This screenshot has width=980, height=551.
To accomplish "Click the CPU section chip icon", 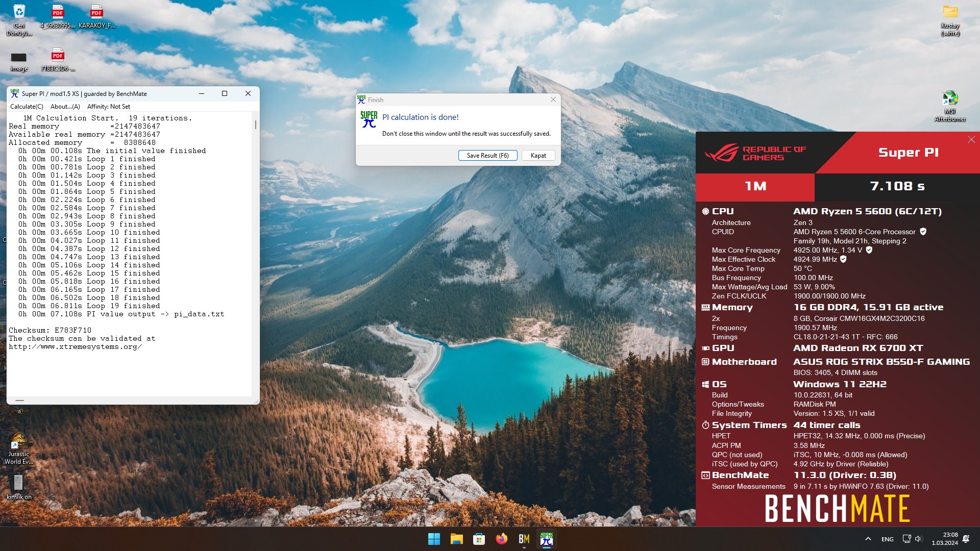I will pos(705,211).
